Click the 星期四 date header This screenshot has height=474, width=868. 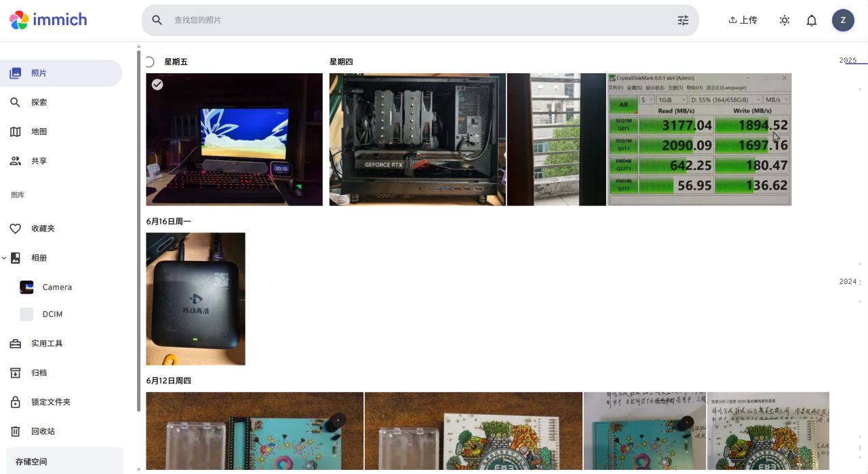pyautogui.click(x=341, y=62)
